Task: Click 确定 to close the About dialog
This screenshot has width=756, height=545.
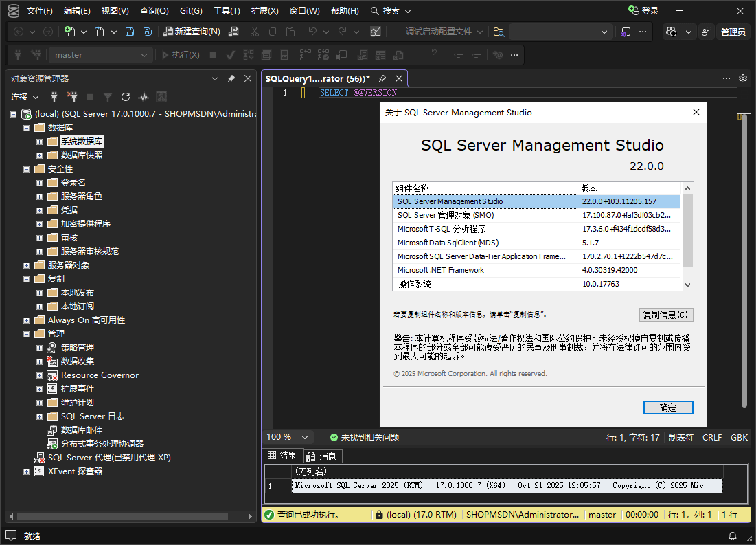Action: coord(667,408)
